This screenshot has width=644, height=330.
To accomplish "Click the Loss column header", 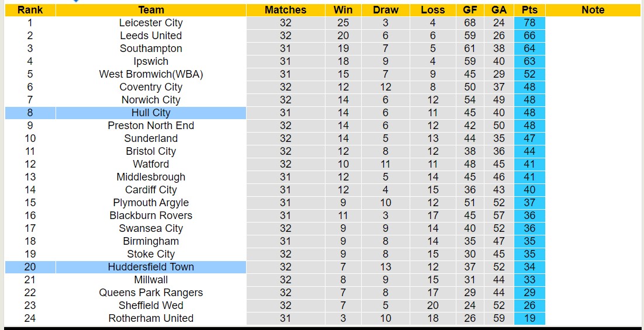I will [x=432, y=10].
